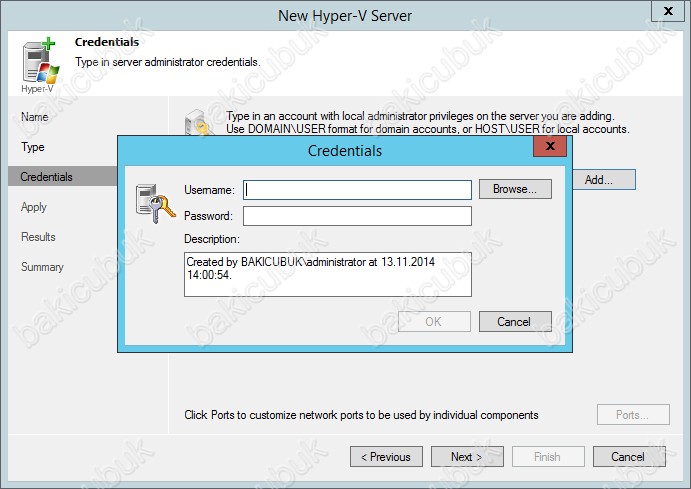Go back with the Previous button
Screen dimensions: 691x489
(386, 457)
